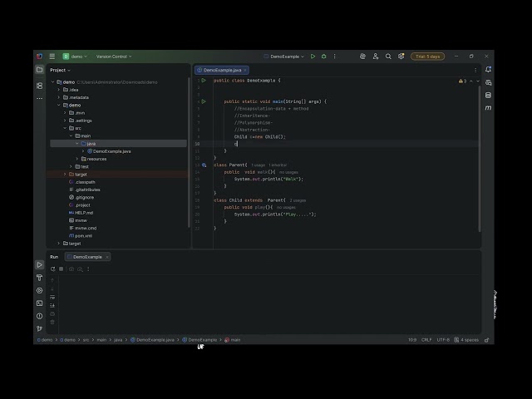Run DemoExample with the green play button
Image resolution: width=532 pixels, height=399 pixels.
coord(313,57)
